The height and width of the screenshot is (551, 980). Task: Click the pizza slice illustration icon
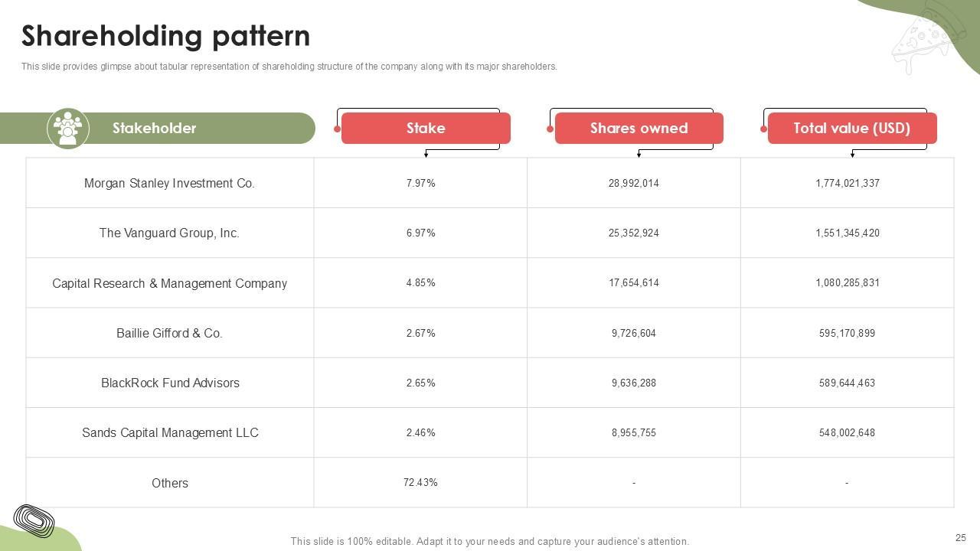[x=922, y=43]
